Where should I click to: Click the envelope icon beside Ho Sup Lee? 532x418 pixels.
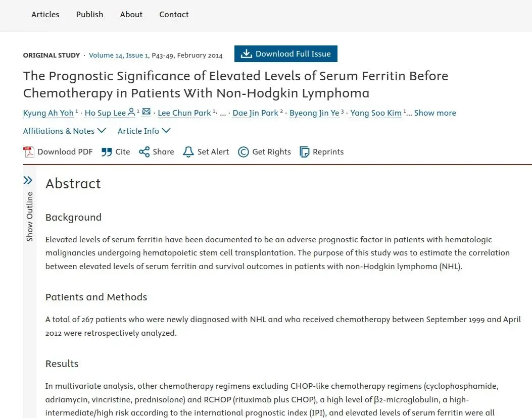146,112
